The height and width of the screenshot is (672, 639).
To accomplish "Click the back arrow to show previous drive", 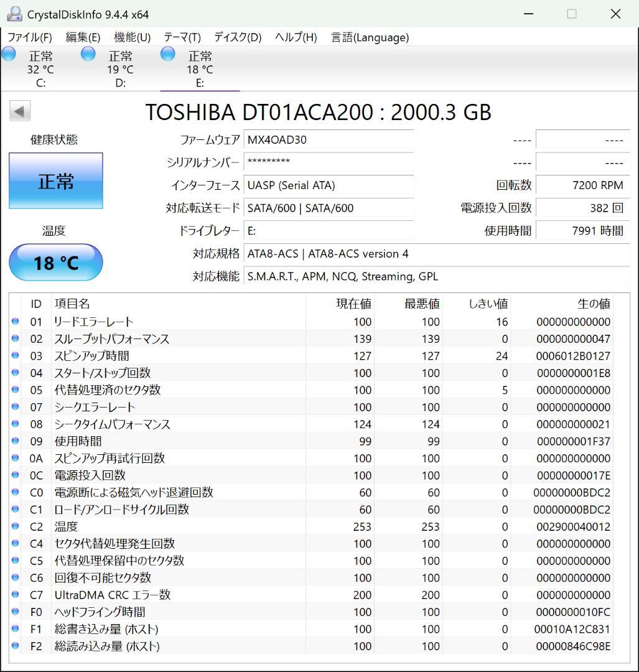I will point(19,110).
